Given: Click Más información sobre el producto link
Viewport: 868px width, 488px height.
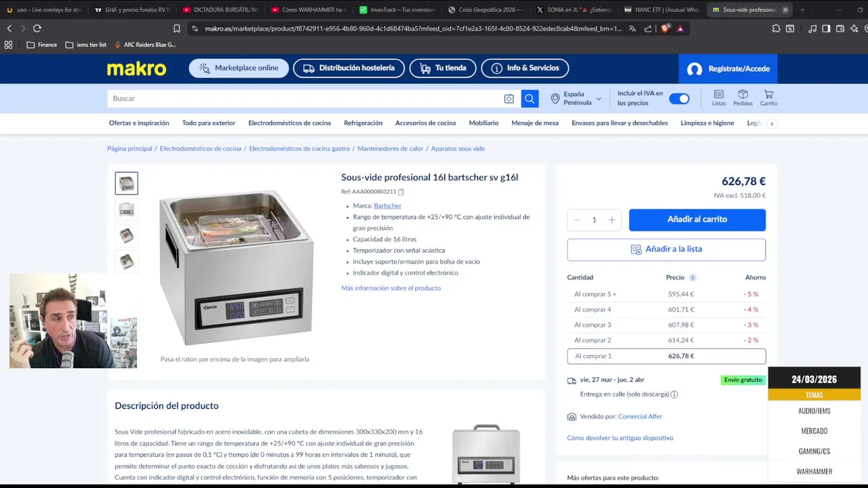Looking at the screenshot, I should pos(391,288).
